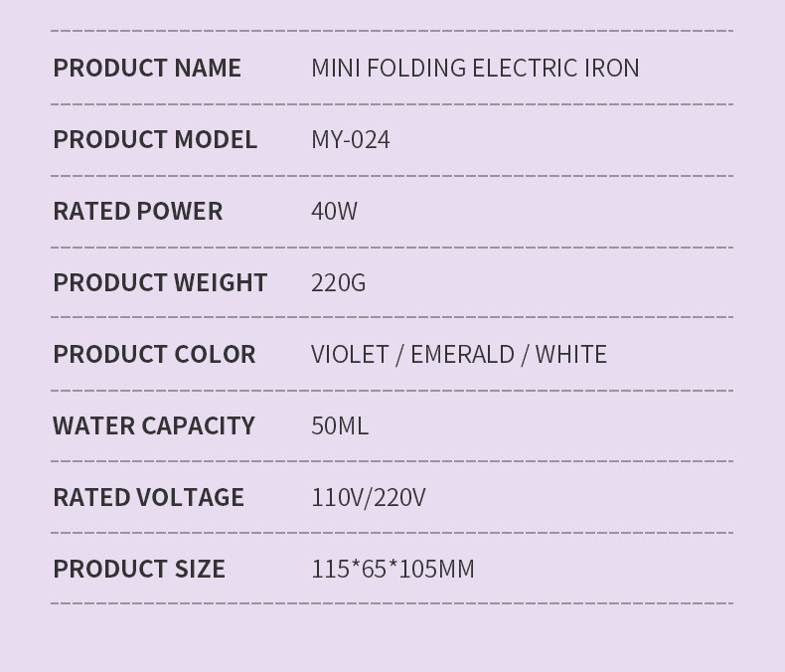Viewport: 785px width, 672px height.
Task: Click the RATED POWER label
Action: tap(138, 211)
